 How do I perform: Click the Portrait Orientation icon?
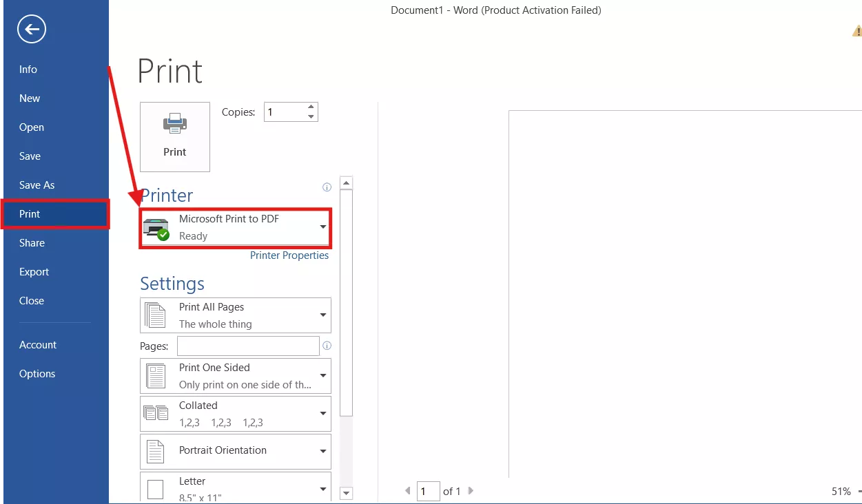coord(155,451)
